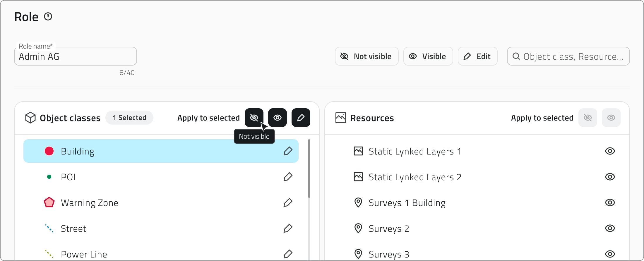The height and width of the screenshot is (261, 644).
Task: Apply Visible to selected object classes
Action: (277, 118)
